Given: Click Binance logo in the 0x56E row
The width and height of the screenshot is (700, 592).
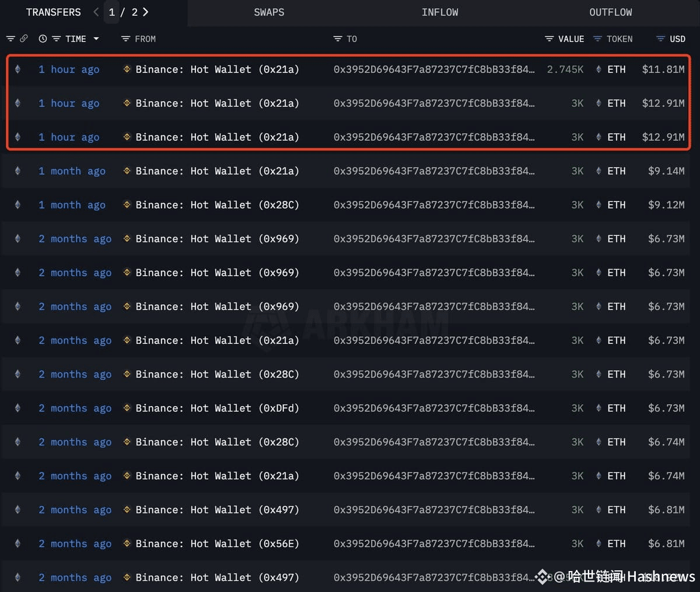Looking at the screenshot, I should tap(127, 544).
